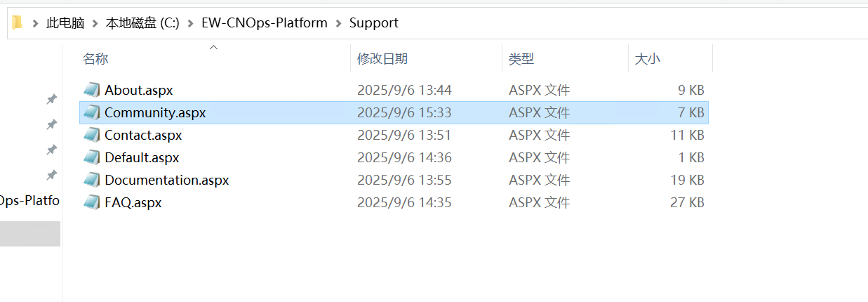Viewport: 868px width, 302px height.
Task: Select the FAQ.aspx file name
Action: tap(133, 202)
